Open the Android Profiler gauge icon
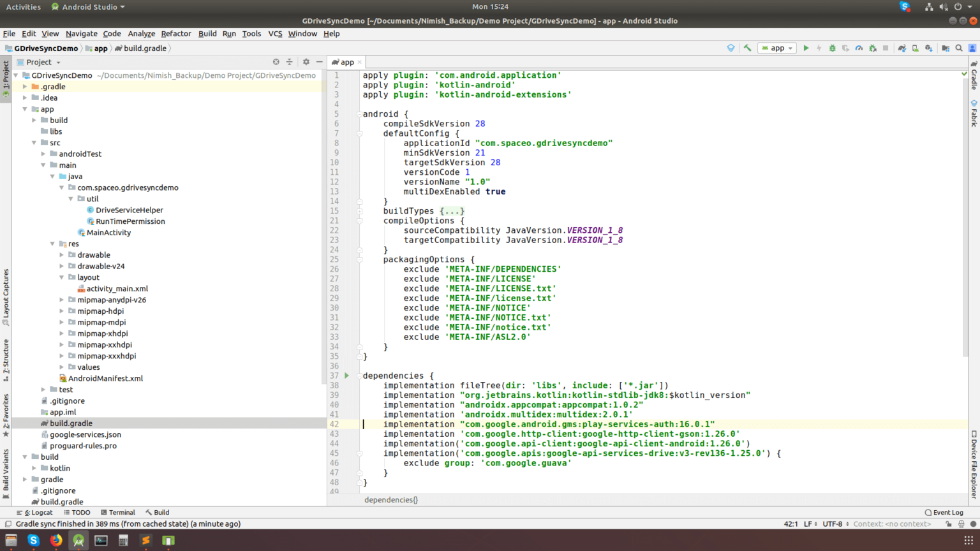 (859, 48)
